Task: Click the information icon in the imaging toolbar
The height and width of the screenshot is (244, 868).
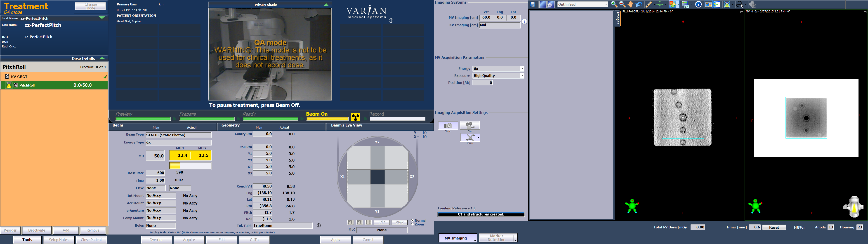Action: [698, 4]
